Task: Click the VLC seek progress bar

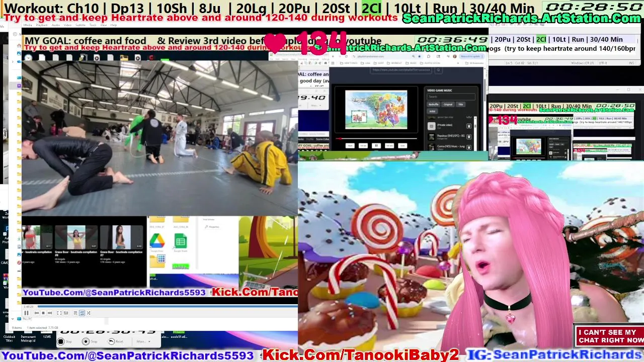Action: (x=168, y=306)
